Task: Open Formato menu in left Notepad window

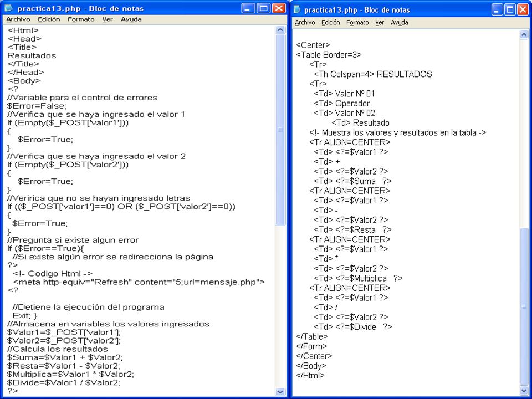Action: coord(81,19)
